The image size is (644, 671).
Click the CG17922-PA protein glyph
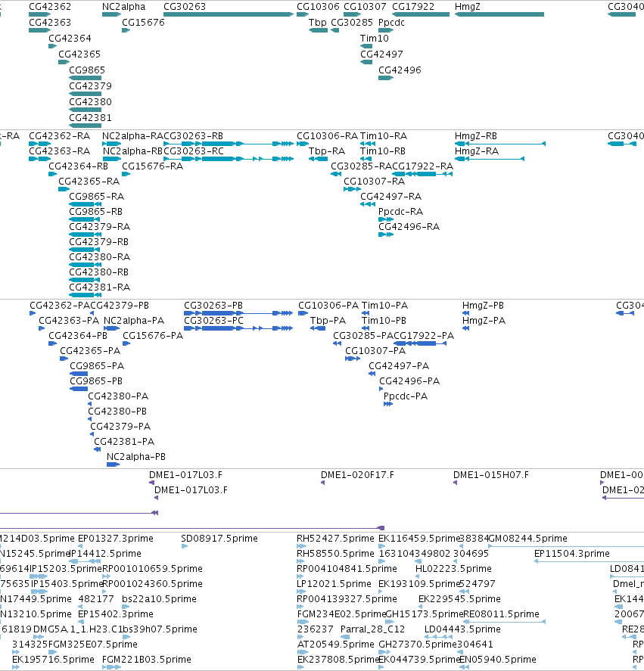click(x=420, y=343)
